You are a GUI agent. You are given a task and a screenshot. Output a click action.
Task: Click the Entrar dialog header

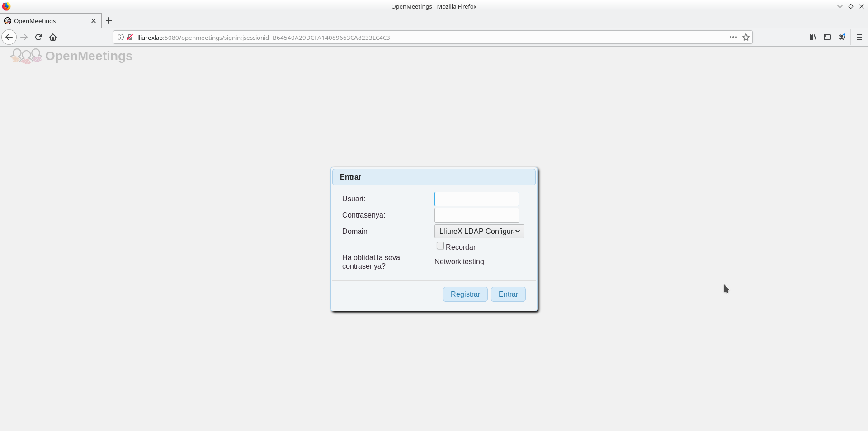coord(434,177)
